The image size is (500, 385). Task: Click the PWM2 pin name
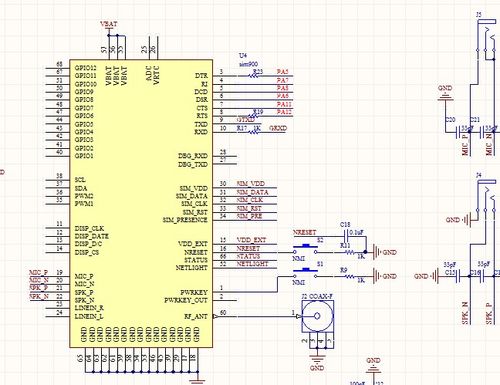tap(84, 196)
